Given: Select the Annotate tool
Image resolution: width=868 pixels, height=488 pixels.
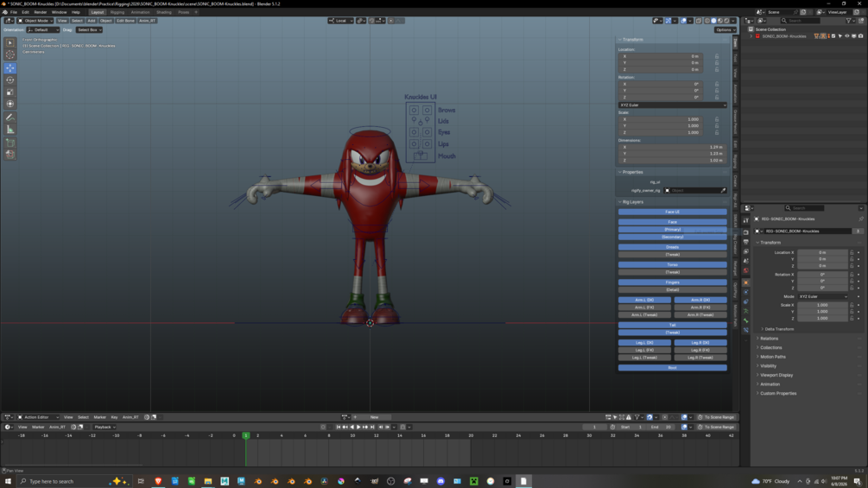Looking at the screenshot, I should click(10, 117).
